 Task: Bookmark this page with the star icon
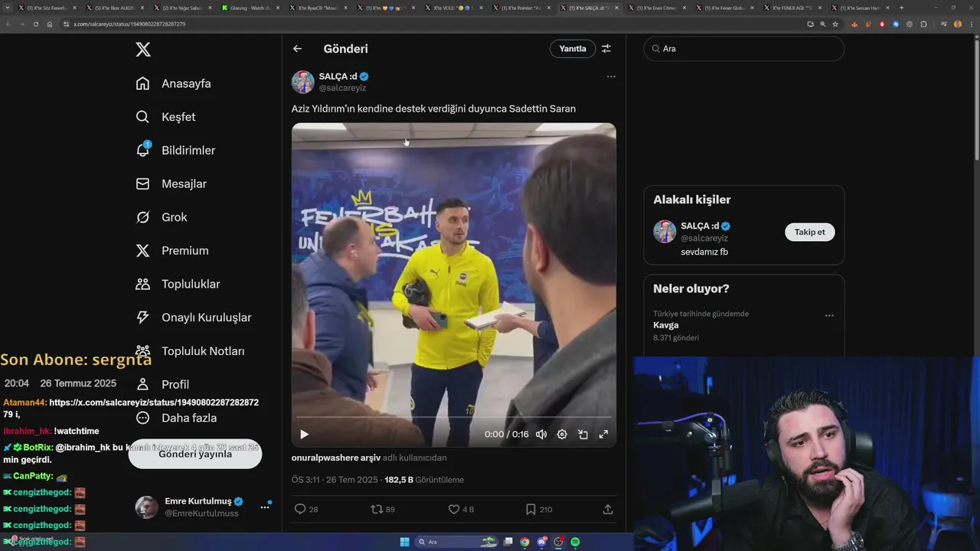coord(835,24)
